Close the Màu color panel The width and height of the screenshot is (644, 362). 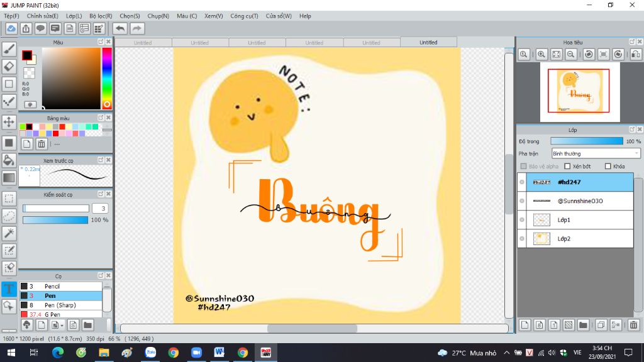click(x=108, y=42)
